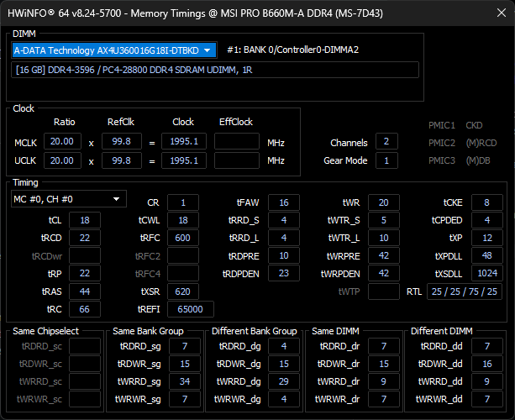
Task: Click the tWTR_L value field
Action: 384,238
